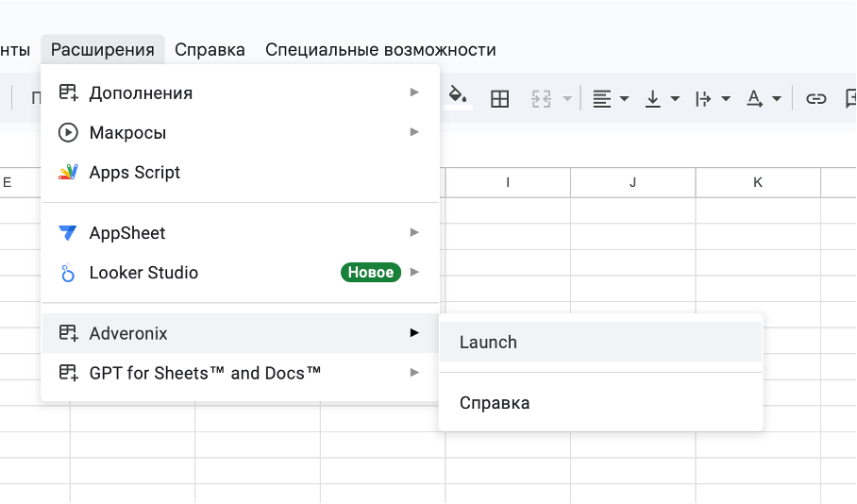Open the borders tool
The height and width of the screenshot is (504, 857).
point(499,99)
